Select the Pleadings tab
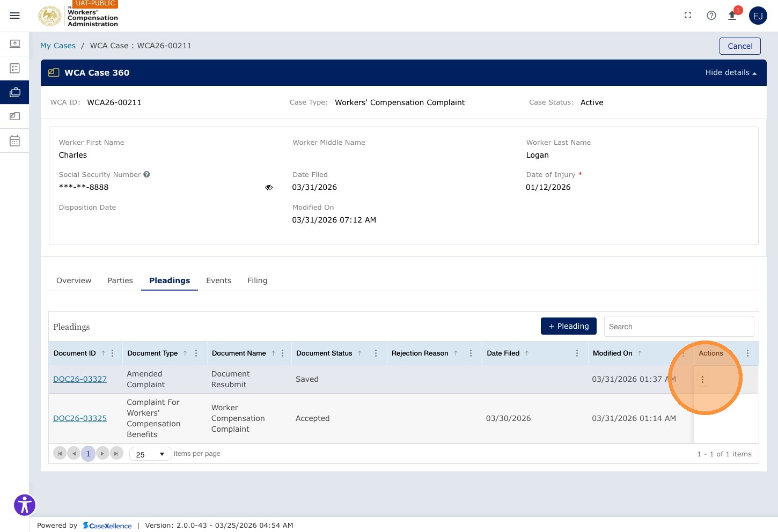778x532 pixels. click(170, 280)
